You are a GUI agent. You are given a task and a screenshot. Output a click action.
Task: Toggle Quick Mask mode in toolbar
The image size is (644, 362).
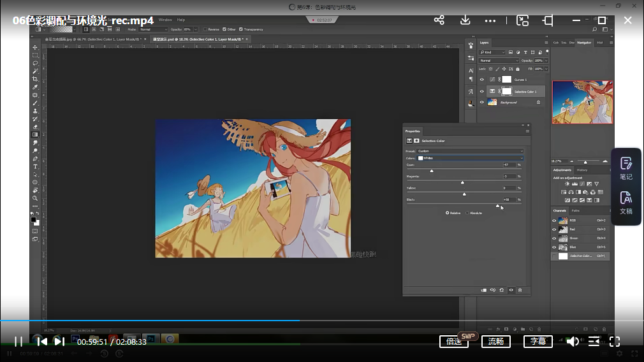(35, 231)
